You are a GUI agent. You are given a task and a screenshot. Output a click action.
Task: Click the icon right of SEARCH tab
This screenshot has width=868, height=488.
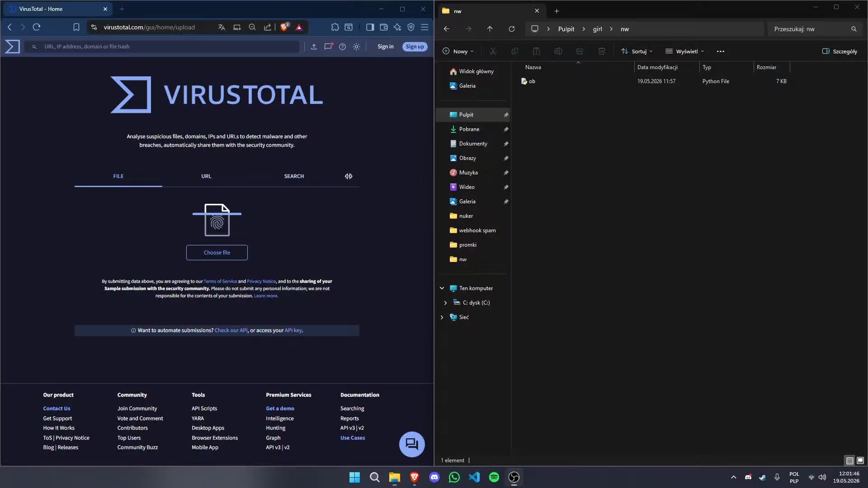click(349, 176)
